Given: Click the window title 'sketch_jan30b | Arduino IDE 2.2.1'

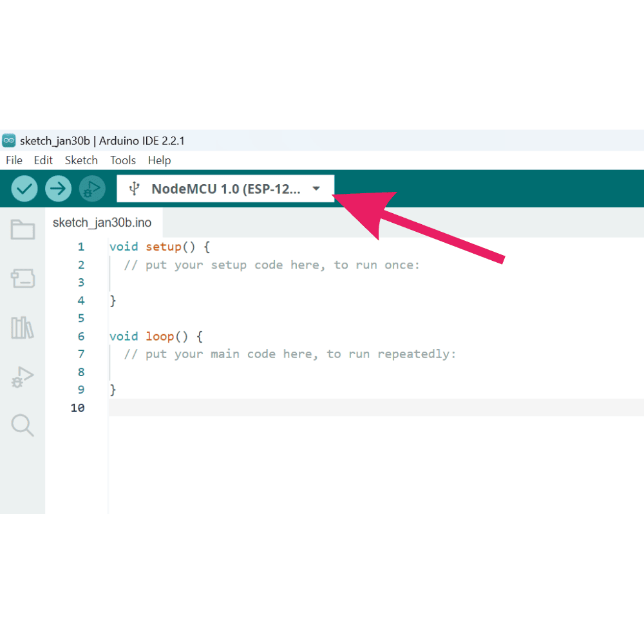Looking at the screenshot, I should 102,141.
